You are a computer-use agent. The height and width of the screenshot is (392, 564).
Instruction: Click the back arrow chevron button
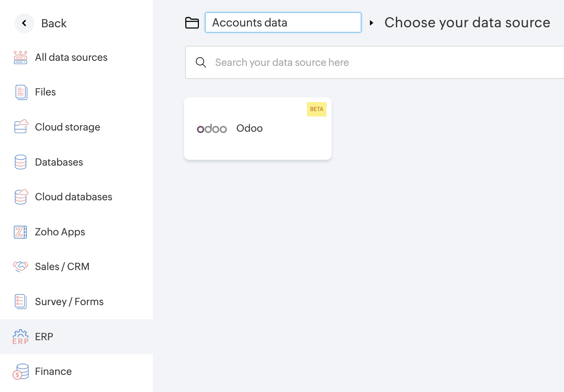click(24, 23)
